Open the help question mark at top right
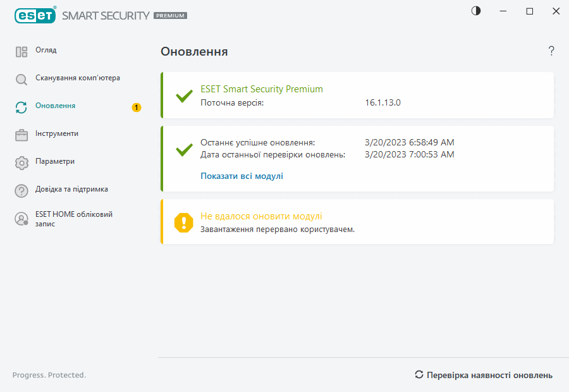Image resolution: width=569 pixels, height=392 pixels. [551, 51]
